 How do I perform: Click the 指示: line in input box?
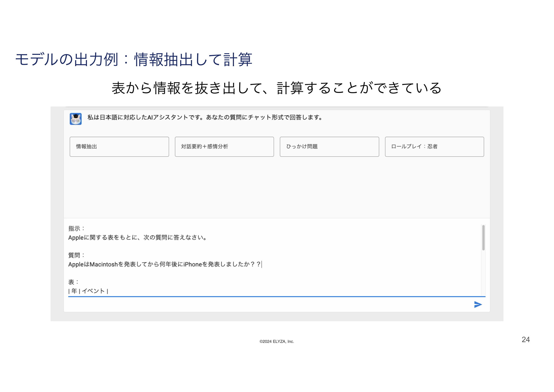76,229
